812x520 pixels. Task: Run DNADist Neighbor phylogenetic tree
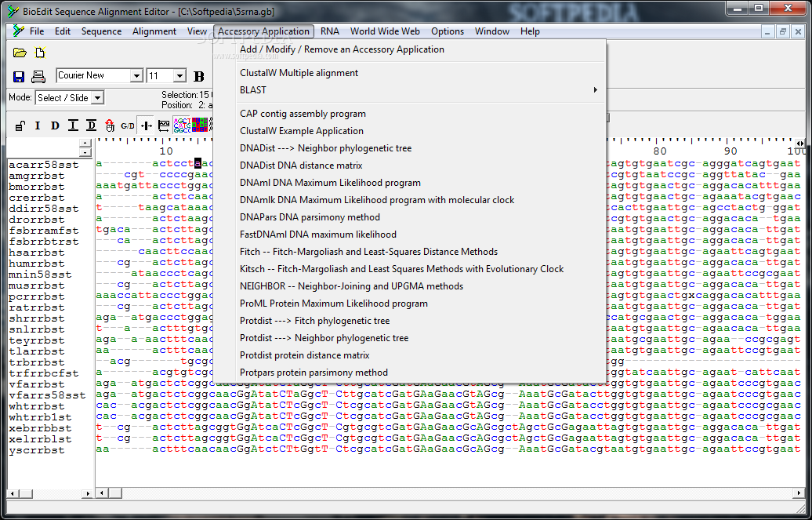coord(409,147)
